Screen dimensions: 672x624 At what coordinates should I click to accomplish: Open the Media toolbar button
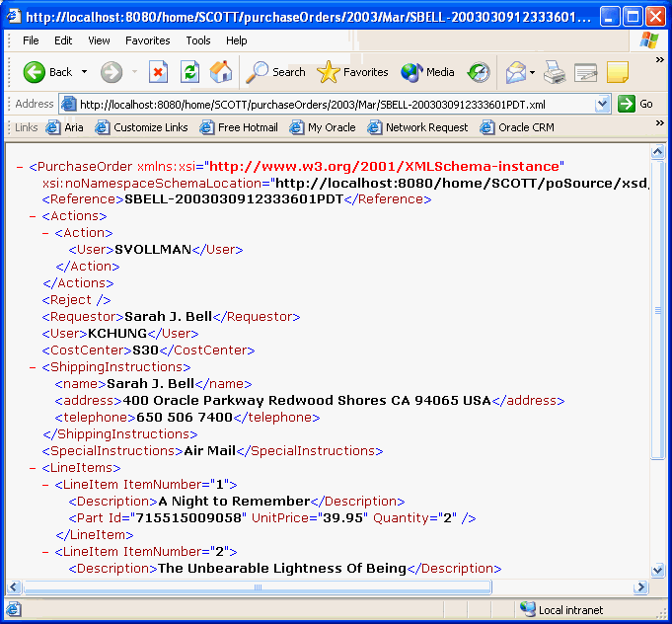coord(428,72)
